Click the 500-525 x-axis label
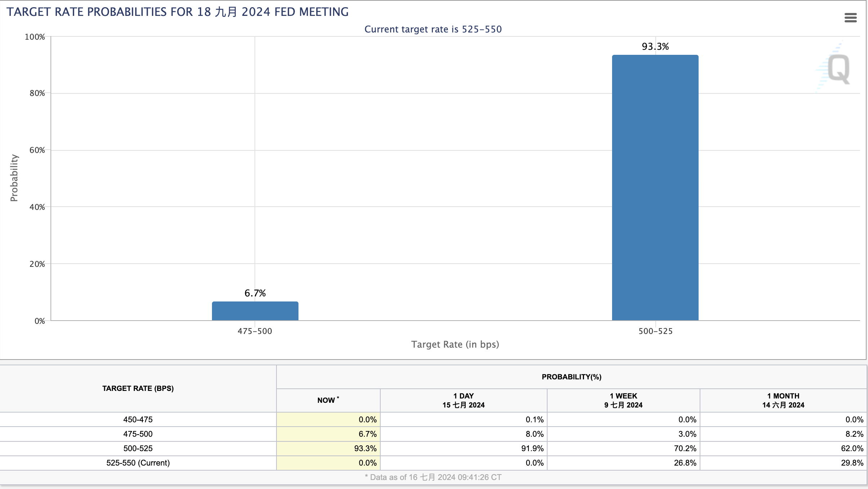Image resolution: width=868 pixels, height=489 pixels. pyautogui.click(x=655, y=331)
